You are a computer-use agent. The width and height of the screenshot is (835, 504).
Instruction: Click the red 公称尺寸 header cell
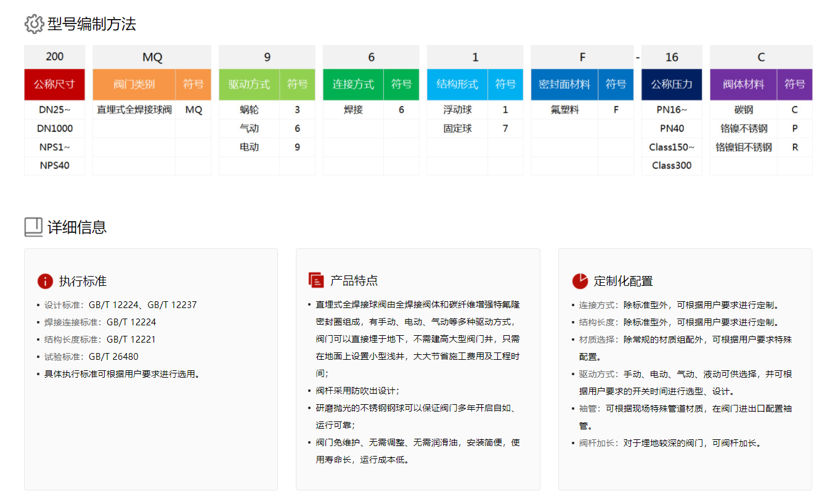point(54,84)
